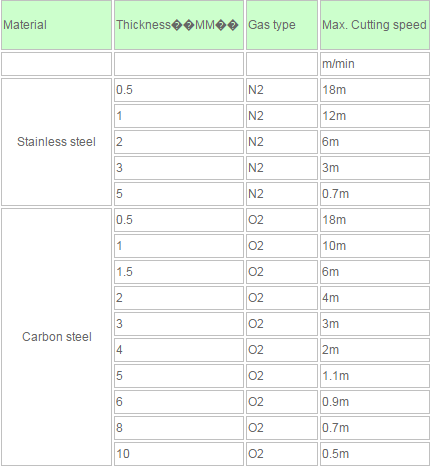Select the 1.5 thickness cell
This screenshot has height=469, width=431.
coord(179,272)
